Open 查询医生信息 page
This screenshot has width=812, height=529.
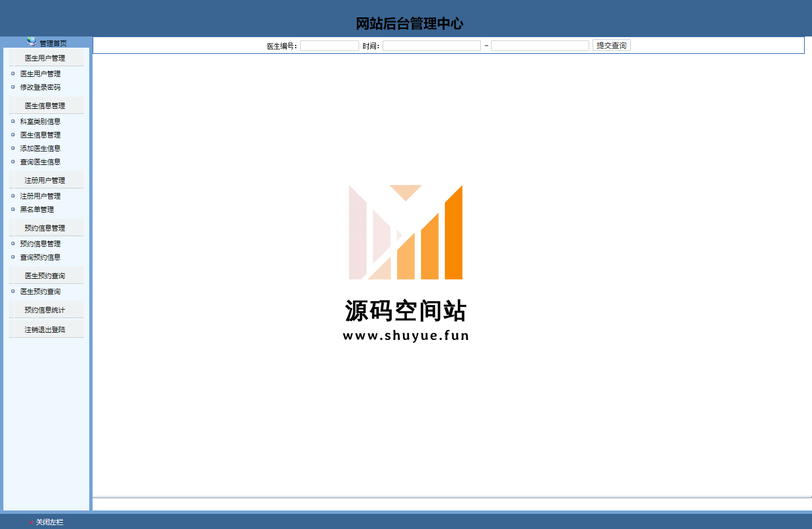point(40,162)
